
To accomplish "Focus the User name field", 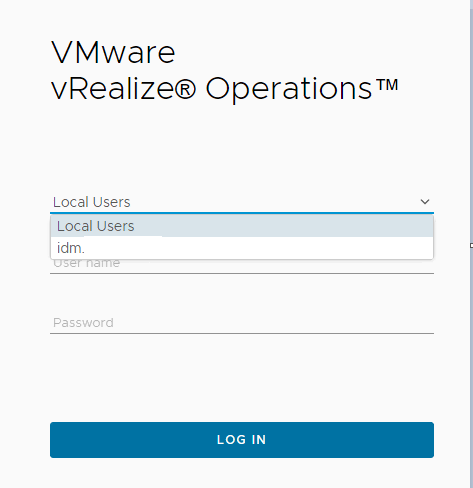I will [x=242, y=266].
